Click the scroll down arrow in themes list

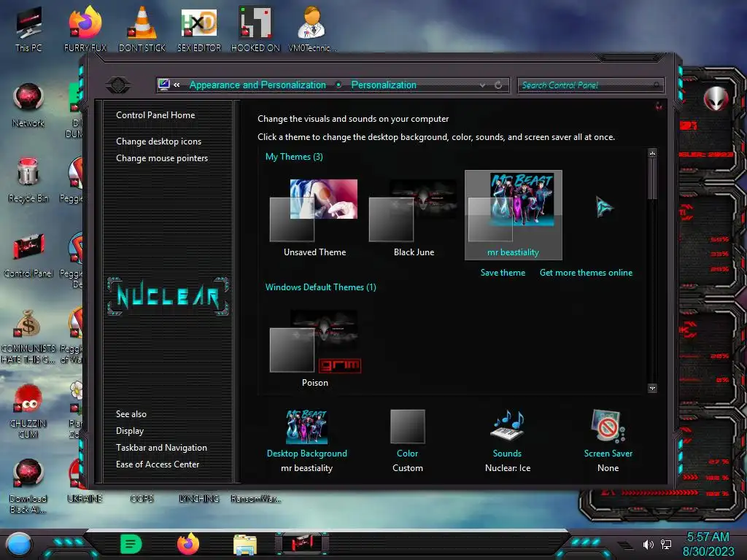tap(652, 388)
